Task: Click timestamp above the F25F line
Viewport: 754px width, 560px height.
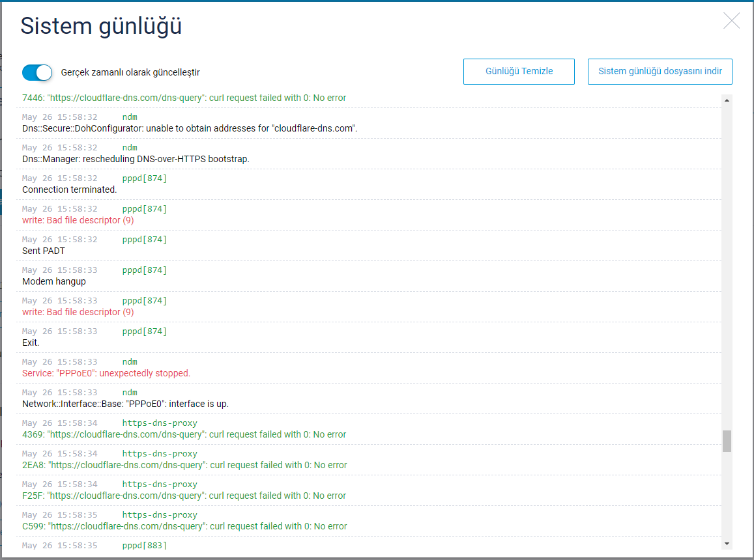Action: 59,484
